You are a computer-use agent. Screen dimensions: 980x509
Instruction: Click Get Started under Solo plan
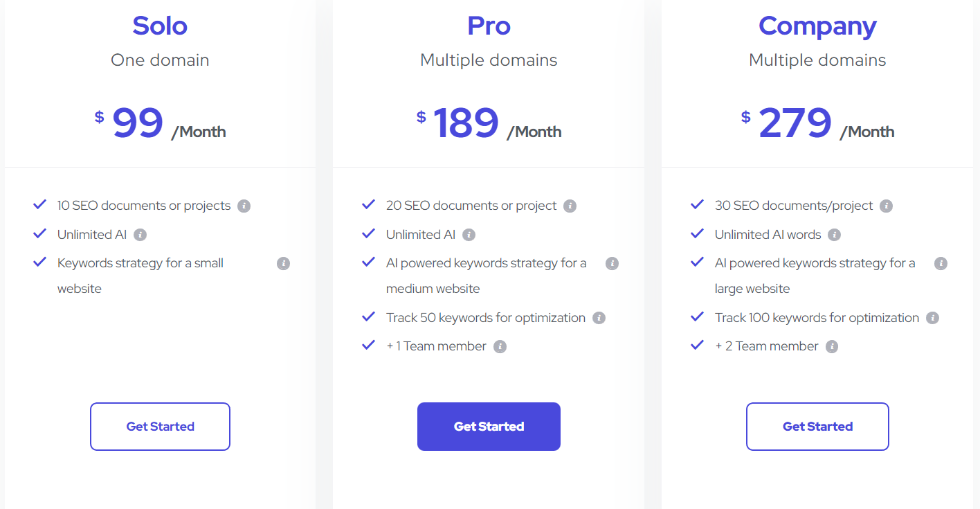coord(160,427)
